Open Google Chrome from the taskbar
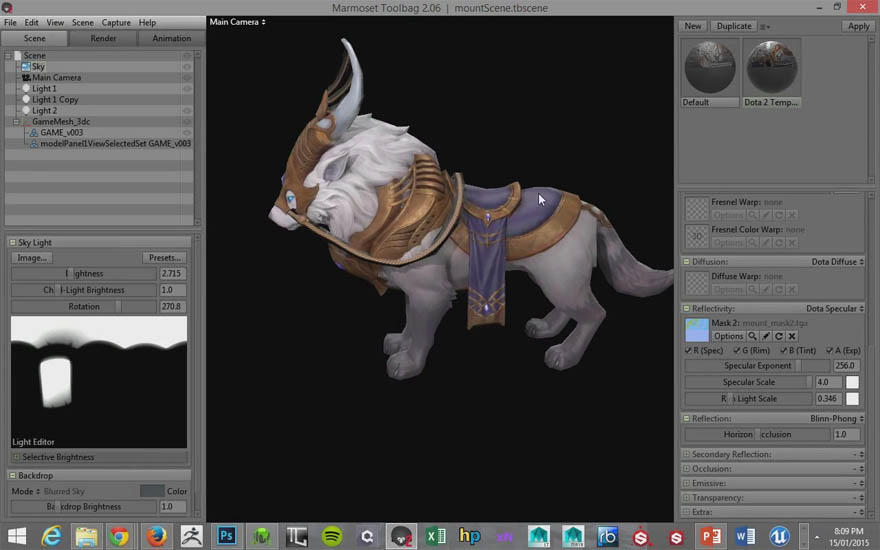Image resolution: width=880 pixels, height=550 pixels. click(119, 536)
